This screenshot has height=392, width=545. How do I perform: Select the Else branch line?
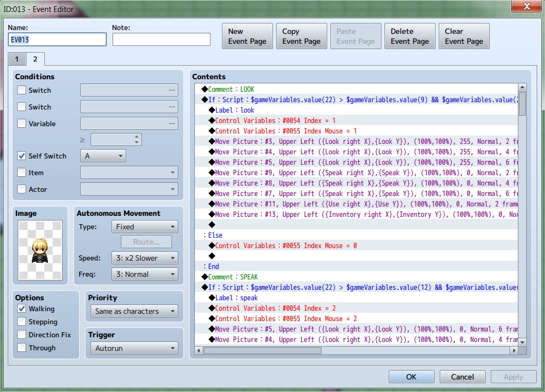[356, 236]
